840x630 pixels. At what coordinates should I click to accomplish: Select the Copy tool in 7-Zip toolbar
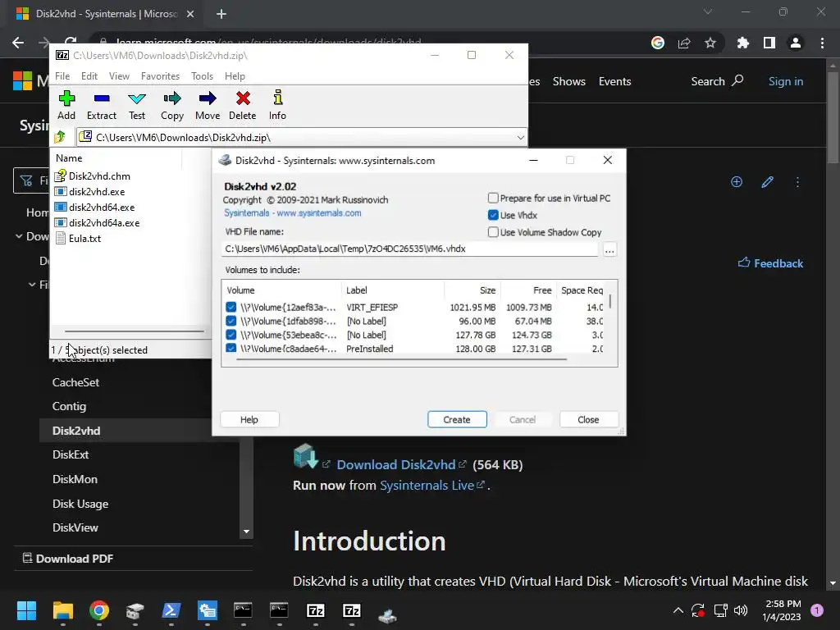coord(172,105)
